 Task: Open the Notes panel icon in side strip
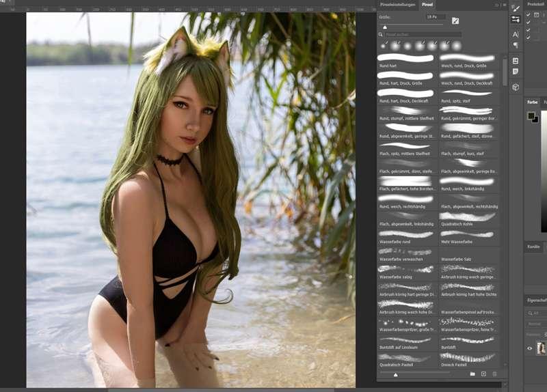pos(516,72)
